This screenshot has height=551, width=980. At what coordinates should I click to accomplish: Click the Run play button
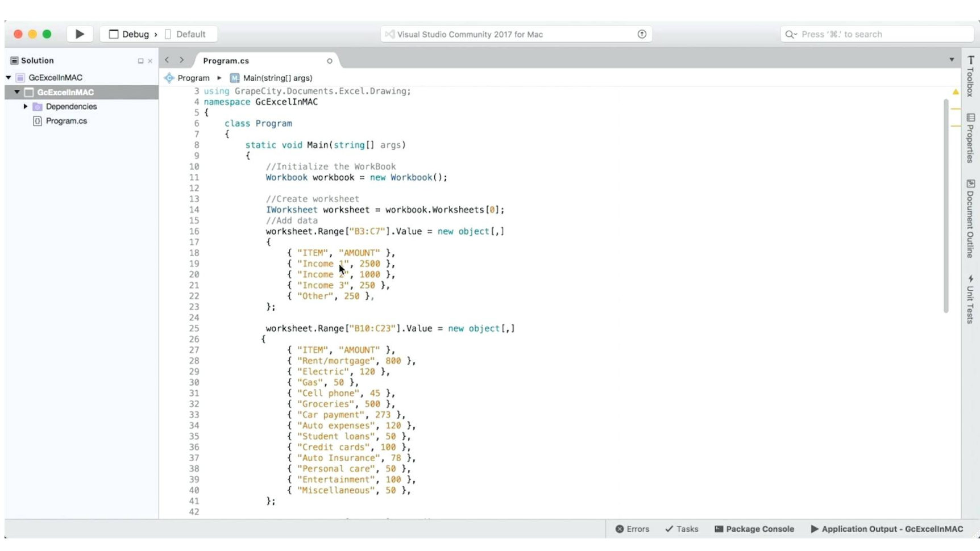tap(80, 34)
